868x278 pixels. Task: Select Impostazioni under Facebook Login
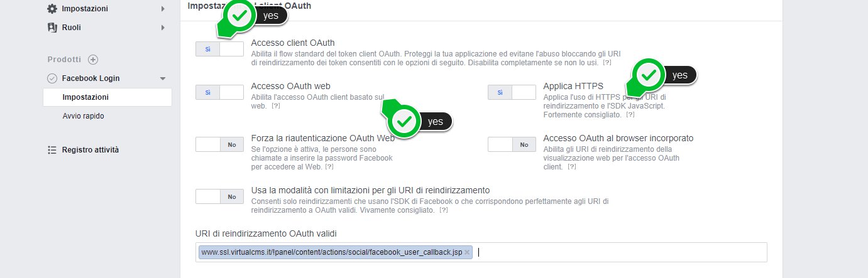click(85, 97)
